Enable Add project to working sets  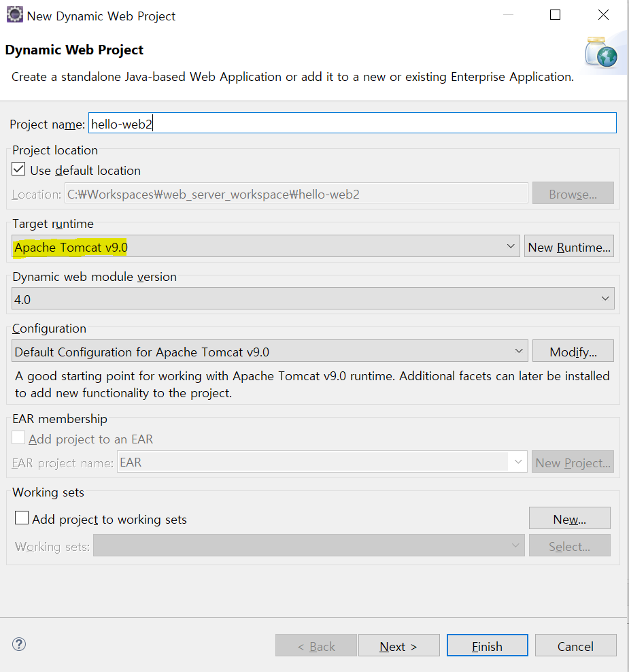click(x=22, y=518)
